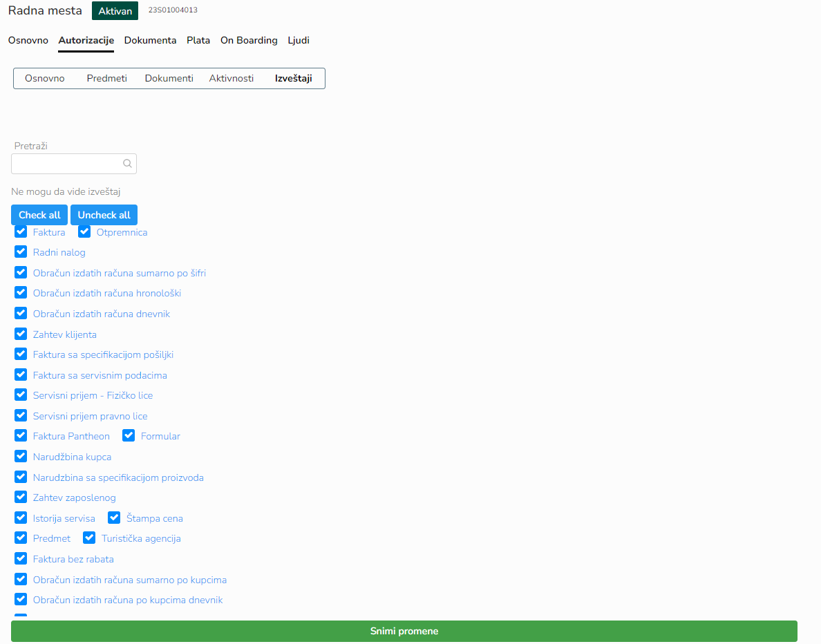Toggle the Radni nalog checkbox
The width and height of the screenshot is (821, 644).
[21, 252]
